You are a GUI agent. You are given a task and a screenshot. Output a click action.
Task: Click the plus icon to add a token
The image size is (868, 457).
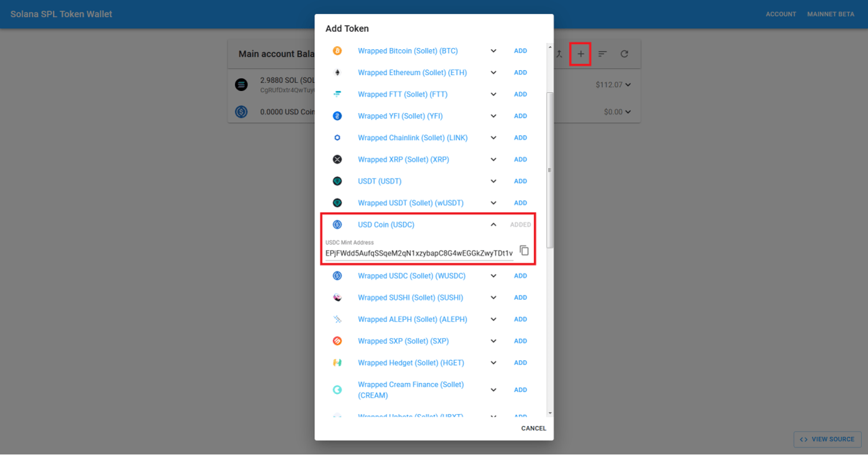[x=580, y=54]
